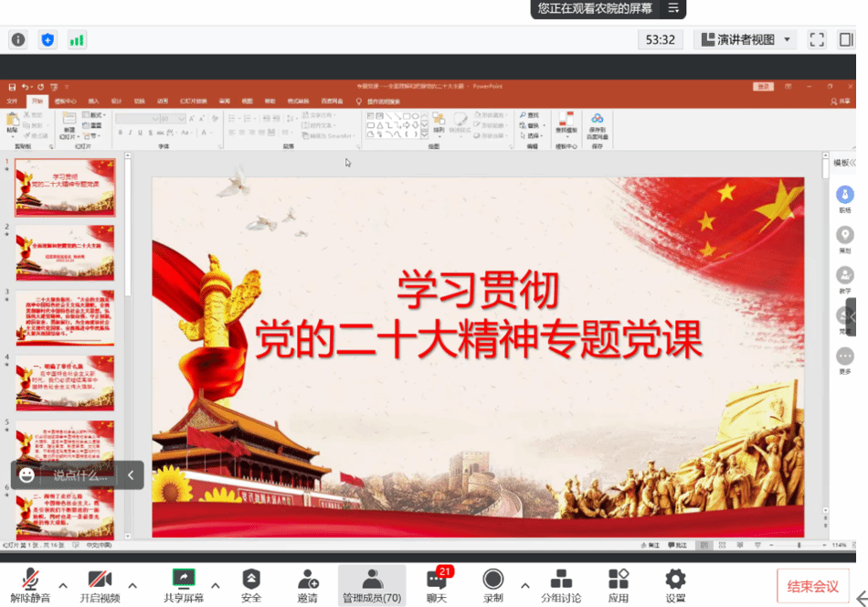Turn on camera with 开启视频
The image size is (868, 607).
coord(100,585)
